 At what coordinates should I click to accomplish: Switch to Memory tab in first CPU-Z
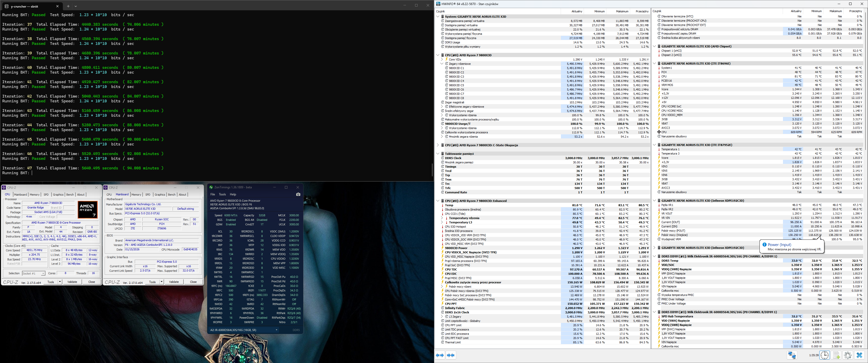(x=34, y=195)
